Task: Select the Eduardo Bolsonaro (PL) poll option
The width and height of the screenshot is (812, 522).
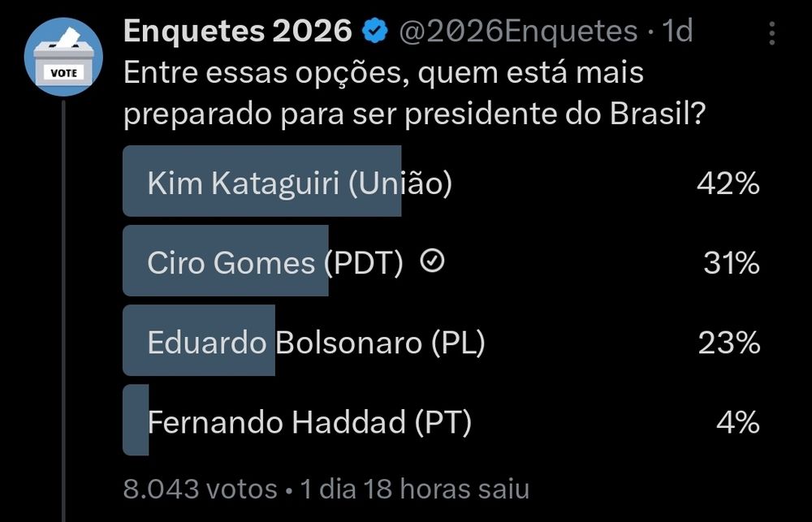Action: (x=315, y=343)
